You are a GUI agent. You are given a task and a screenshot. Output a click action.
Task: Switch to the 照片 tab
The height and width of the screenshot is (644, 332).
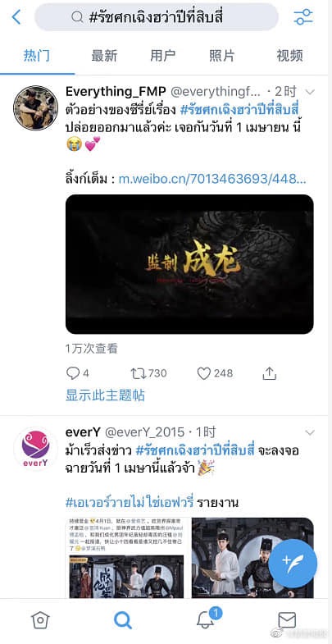click(x=221, y=56)
